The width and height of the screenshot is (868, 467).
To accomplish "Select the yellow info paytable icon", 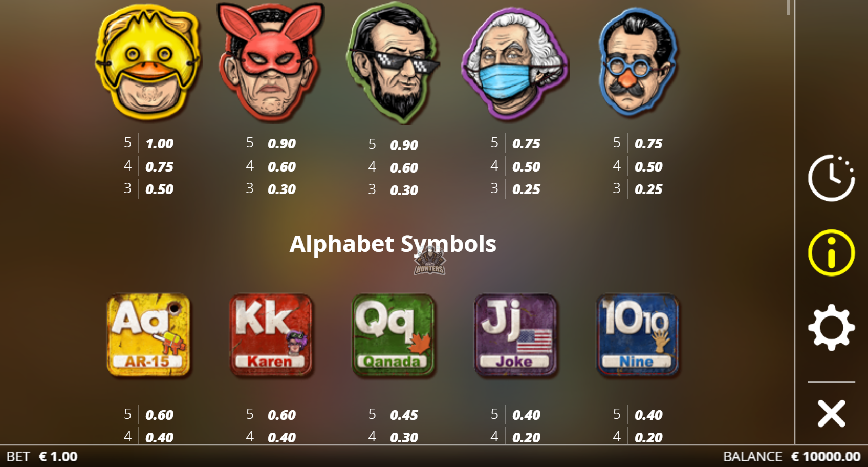I will (x=831, y=253).
